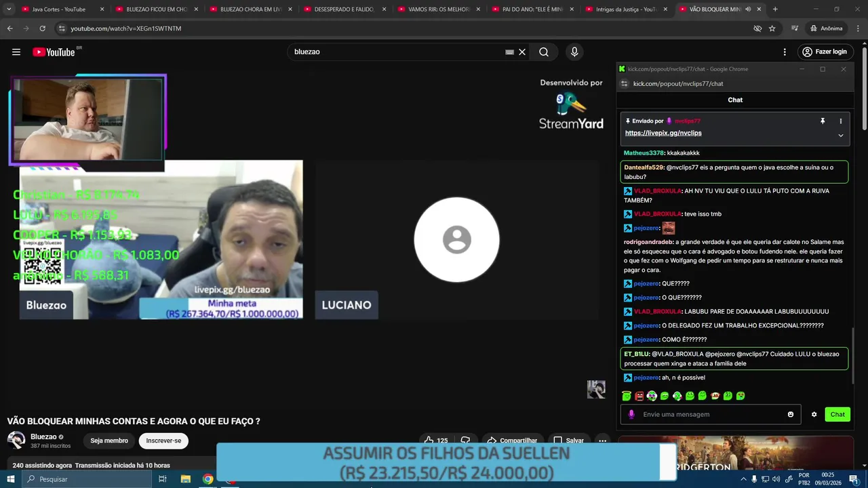
Task: Start voice search with the microphone
Action: 574,52
